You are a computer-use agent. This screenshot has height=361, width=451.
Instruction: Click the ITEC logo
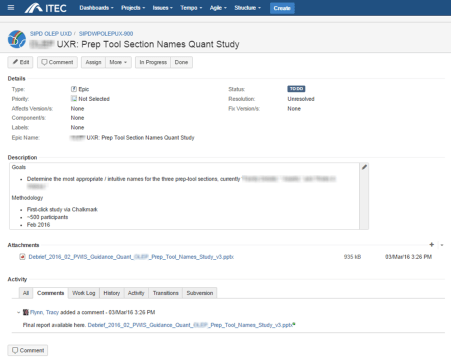pos(46,8)
